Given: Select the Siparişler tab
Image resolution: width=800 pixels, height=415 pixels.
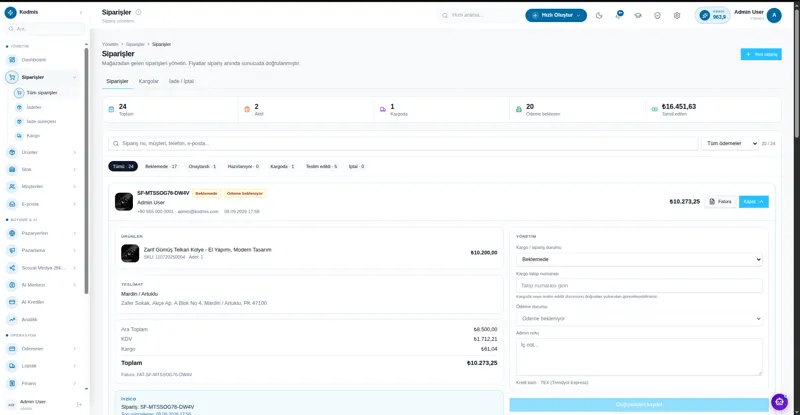Looking at the screenshot, I should (117, 81).
